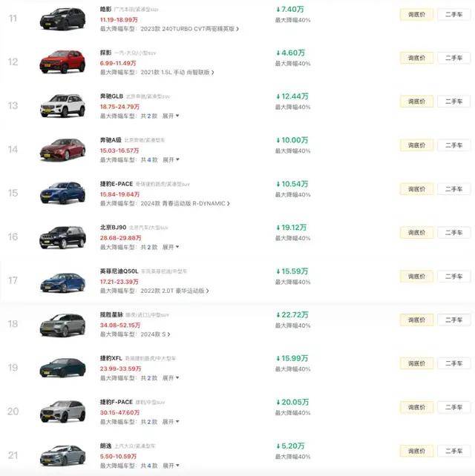Open 2022款 2.0T 豪华运动版 link

click(x=174, y=291)
